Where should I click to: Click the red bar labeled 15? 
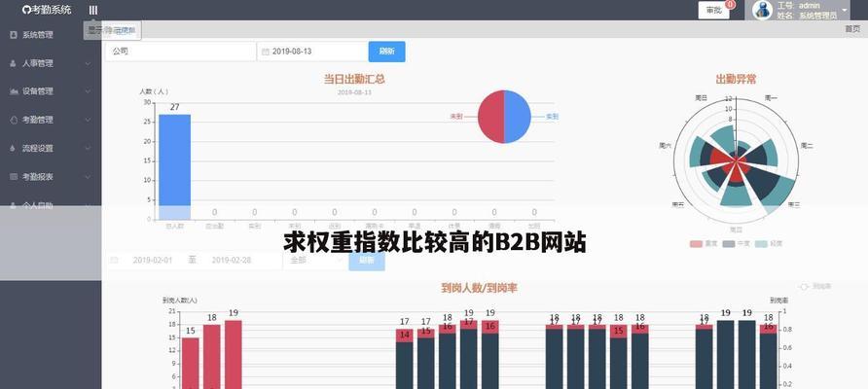pyautogui.click(x=191, y=363)
